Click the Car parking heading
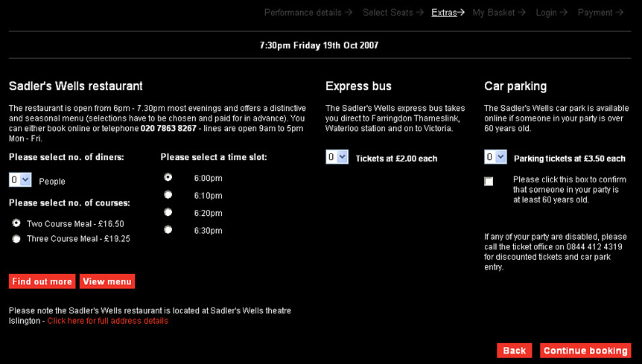 pyautogui.click(x=515, y=86)
